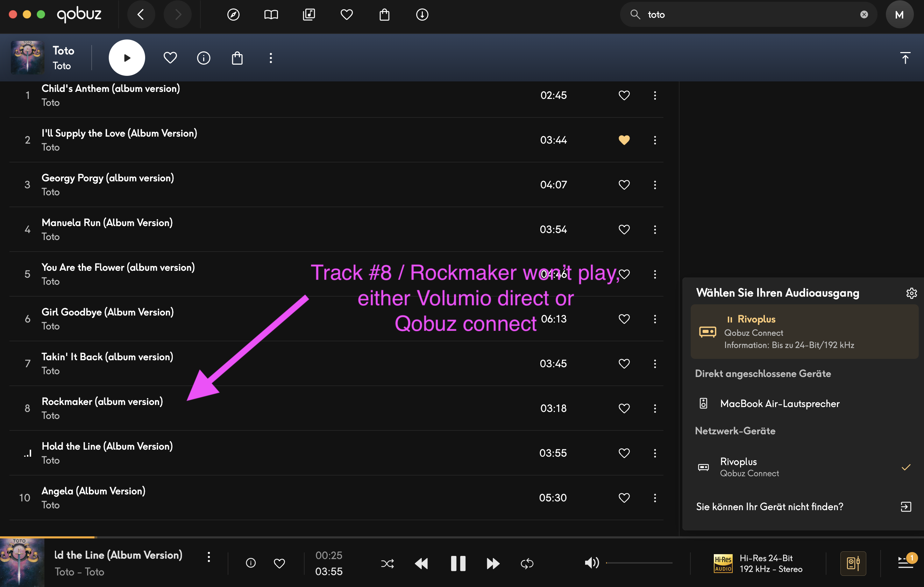Open the Downloads icon in top bar
Screen dimensions: 924x587
(x=422, y=15)
